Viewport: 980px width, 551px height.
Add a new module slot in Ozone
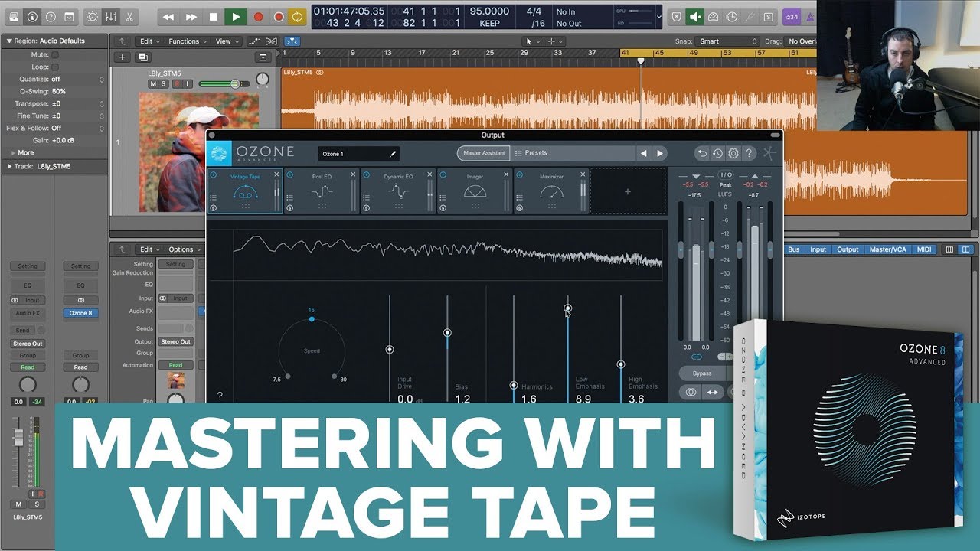click(627, 191)
